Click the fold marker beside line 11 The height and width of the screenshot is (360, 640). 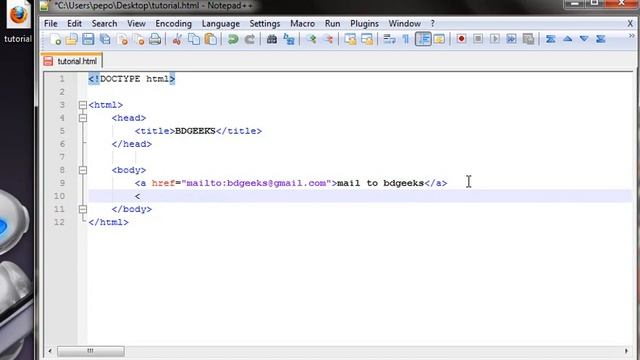83,209
